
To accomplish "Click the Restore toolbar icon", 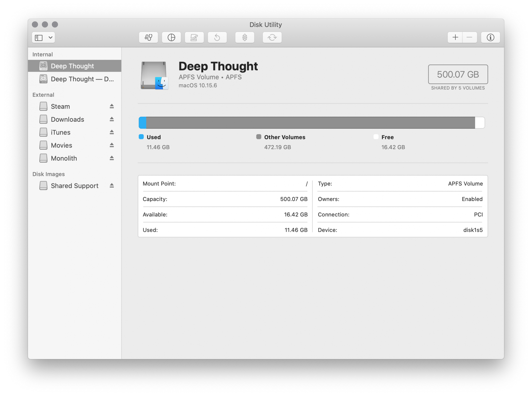I will pos(217,37).
